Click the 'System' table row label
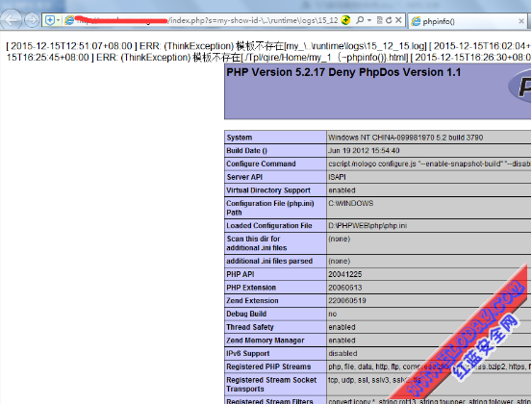Screen dimensions: 532x404 [240, 138]
